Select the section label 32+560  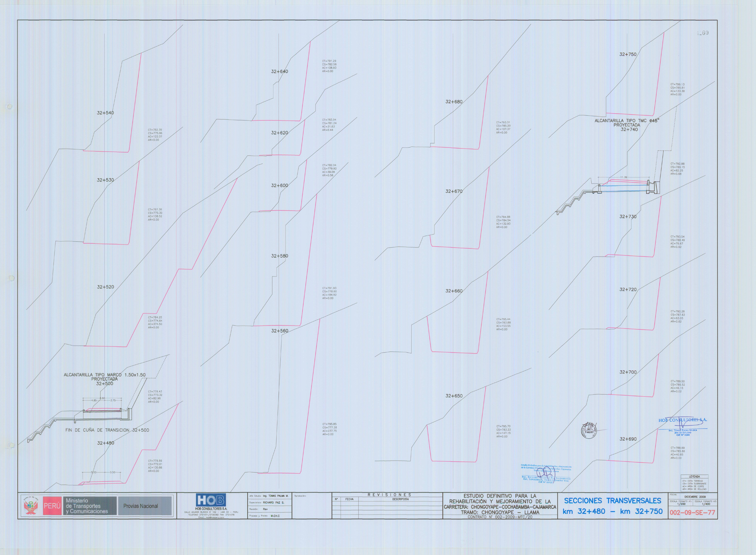click(280, 331)
